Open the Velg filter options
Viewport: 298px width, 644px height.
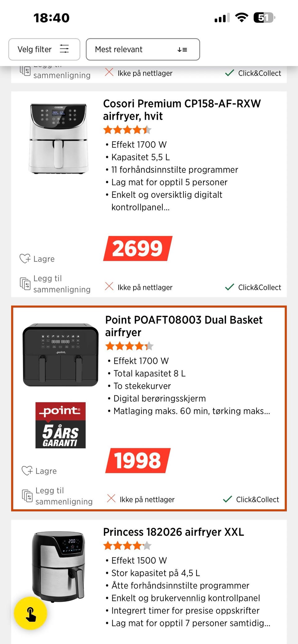point(44,49)
